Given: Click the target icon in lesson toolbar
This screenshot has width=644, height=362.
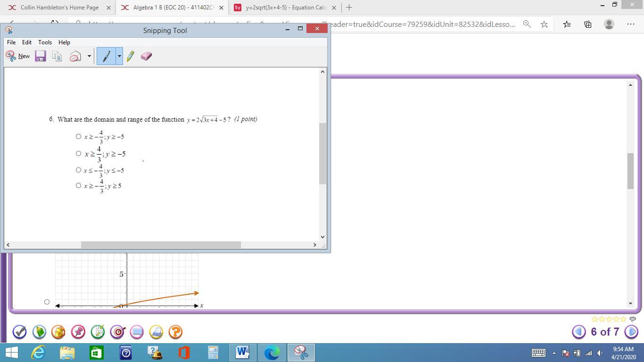Looking at the screenshot, I should point(117,332).
